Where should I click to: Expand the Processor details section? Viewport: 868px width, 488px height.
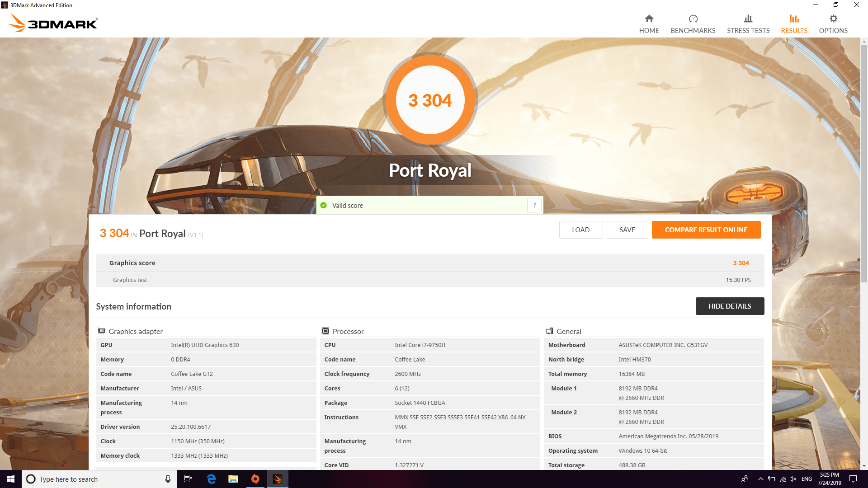click(x=349, y=330)
